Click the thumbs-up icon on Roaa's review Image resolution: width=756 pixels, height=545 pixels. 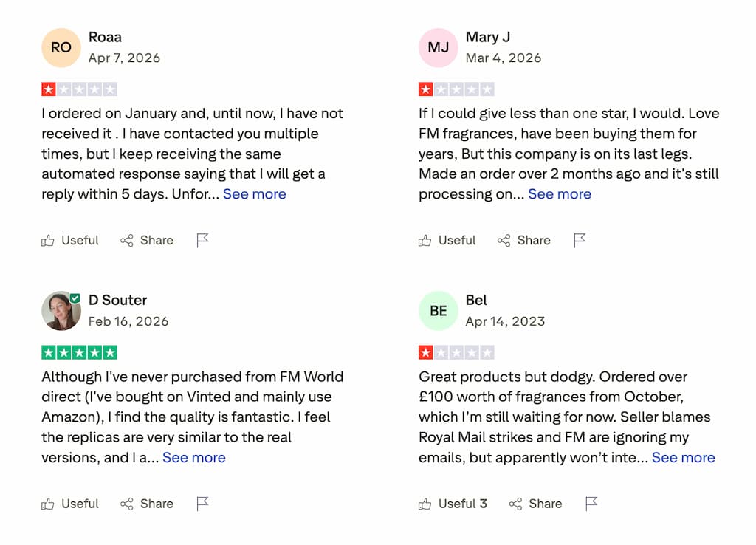[x=48, y=240]
